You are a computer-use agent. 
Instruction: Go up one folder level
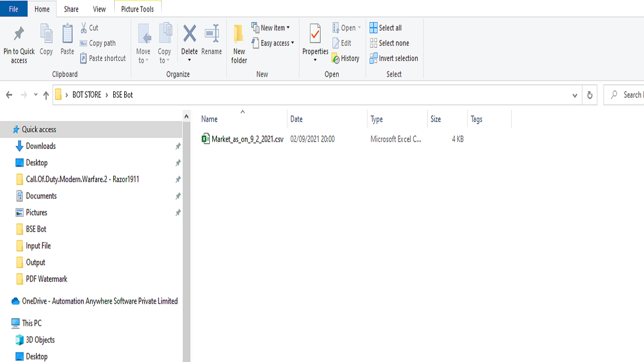[46, 95]
